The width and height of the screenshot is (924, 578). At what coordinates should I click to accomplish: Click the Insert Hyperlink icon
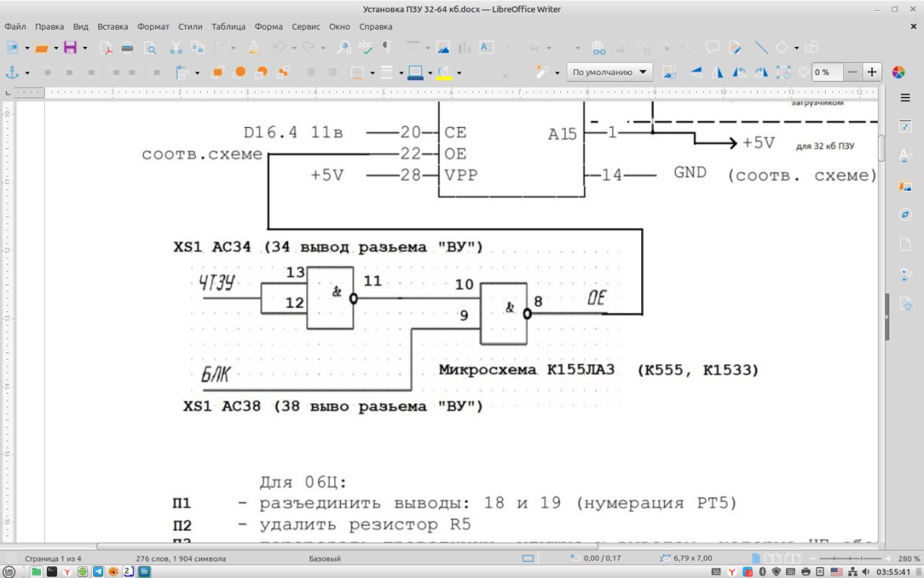pyautogui.click(x=598, y=48)
